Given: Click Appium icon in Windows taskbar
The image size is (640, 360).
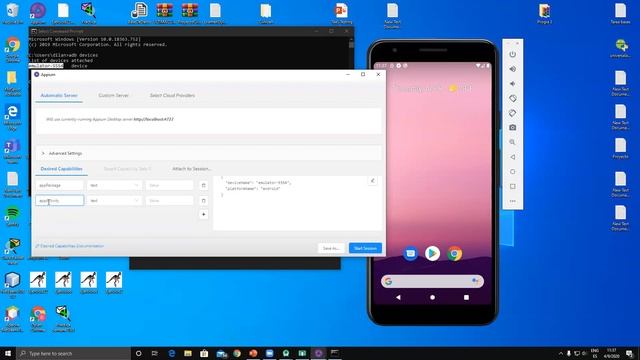Looking at the screenshot, I should [x=318, y=353].
